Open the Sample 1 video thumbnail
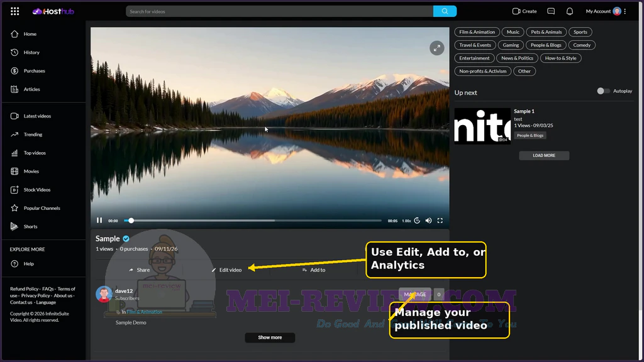This screenshot has width=644, height=362. coord(482,126)
